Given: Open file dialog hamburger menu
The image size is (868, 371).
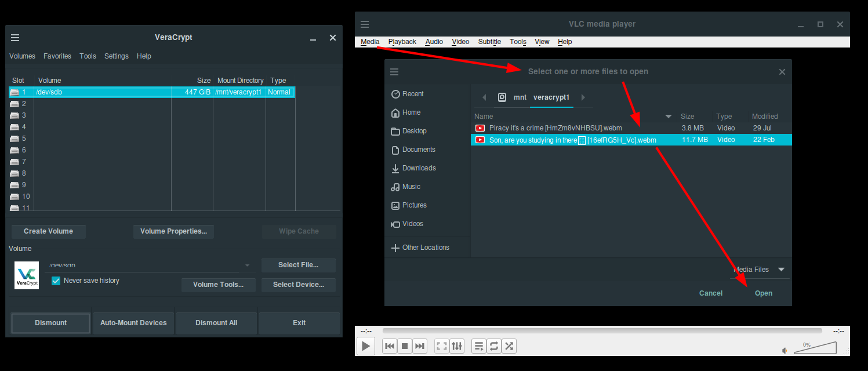Looking at the screenshot, I should pyautogui.click(x=395, y=72).
